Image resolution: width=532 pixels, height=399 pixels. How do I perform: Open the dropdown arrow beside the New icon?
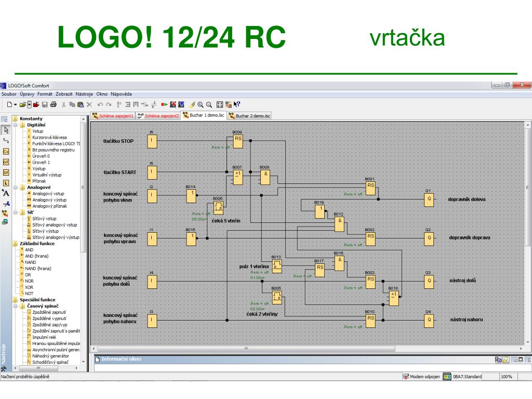15,104
